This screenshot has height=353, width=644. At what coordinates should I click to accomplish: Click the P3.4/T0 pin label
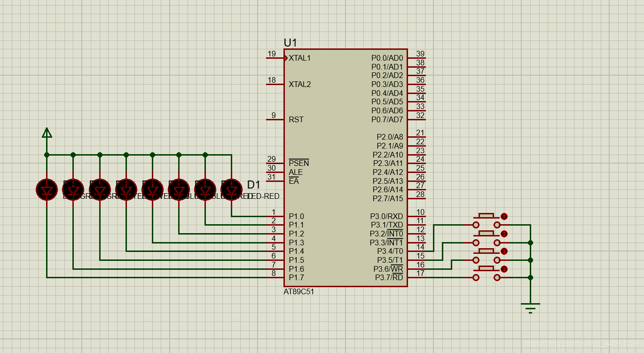390,251
